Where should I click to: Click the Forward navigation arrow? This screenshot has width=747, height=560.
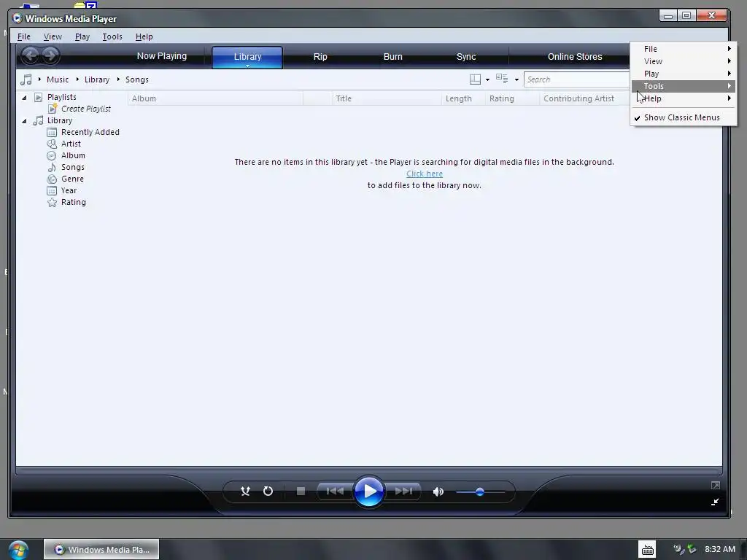tap(50, 55)
